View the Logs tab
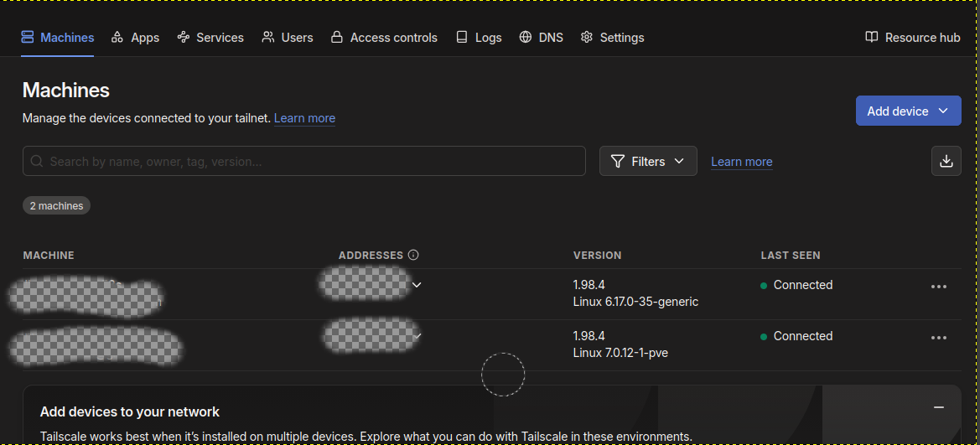 (479, 38)
